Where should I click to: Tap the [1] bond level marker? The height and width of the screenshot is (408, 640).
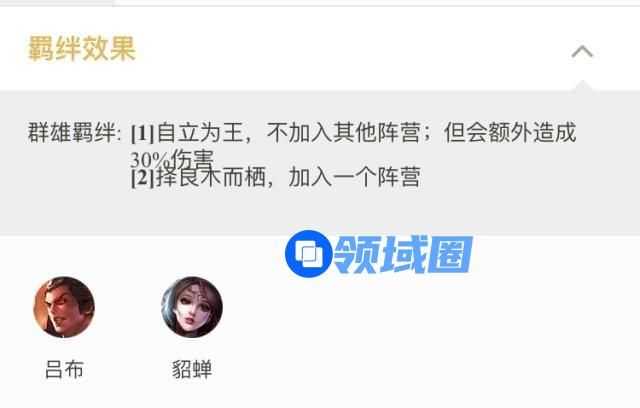point(143,133)
